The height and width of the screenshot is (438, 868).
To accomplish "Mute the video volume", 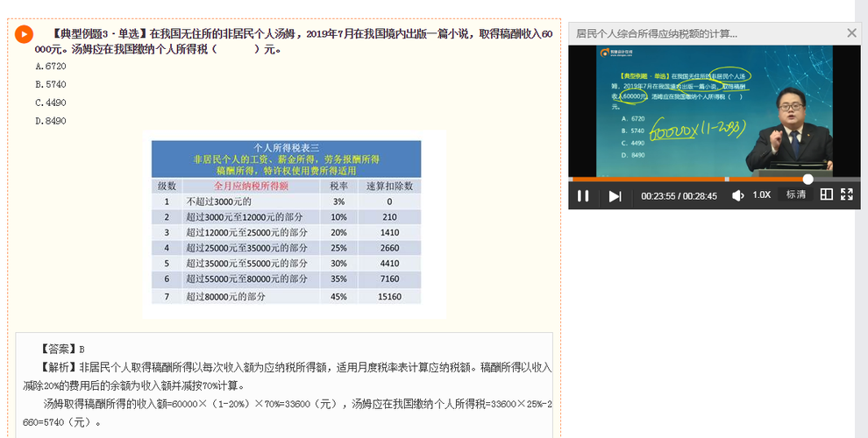I will tap(738, 195).
